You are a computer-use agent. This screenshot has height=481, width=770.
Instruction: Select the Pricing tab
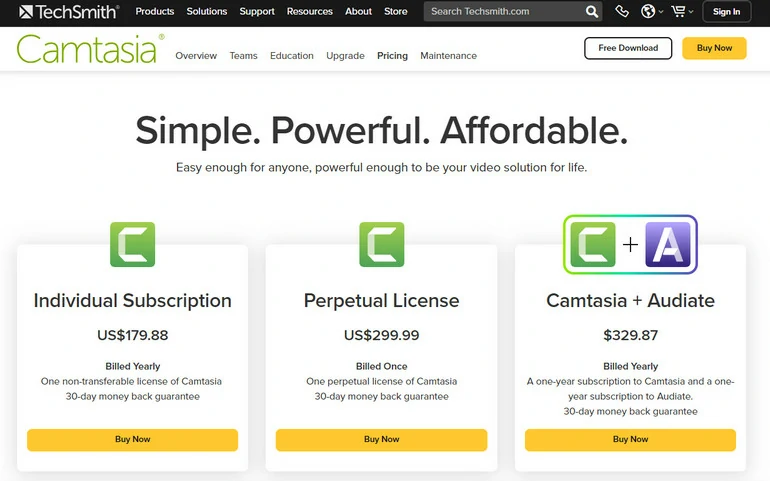[x=392, y=56]
